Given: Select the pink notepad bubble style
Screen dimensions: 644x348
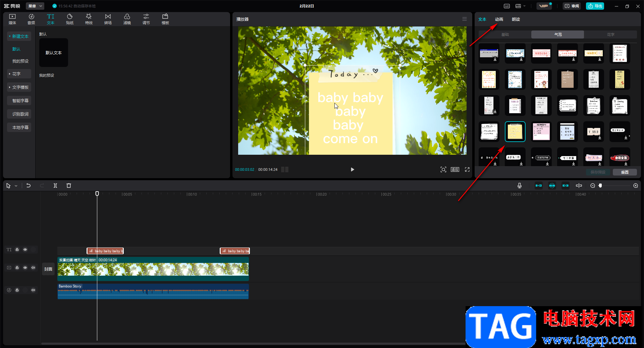Looking at the screenshot, I should pyautogui.click(x=541, y=132).
